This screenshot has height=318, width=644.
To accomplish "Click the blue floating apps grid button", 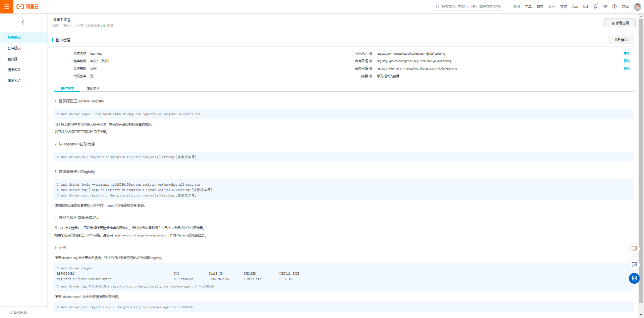I will pos(634,278).
